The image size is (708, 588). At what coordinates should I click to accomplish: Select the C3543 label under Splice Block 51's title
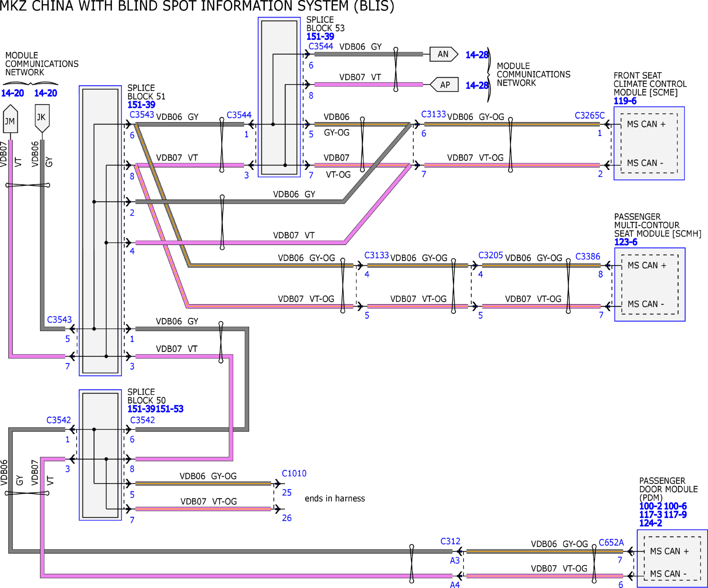(142, 115)
